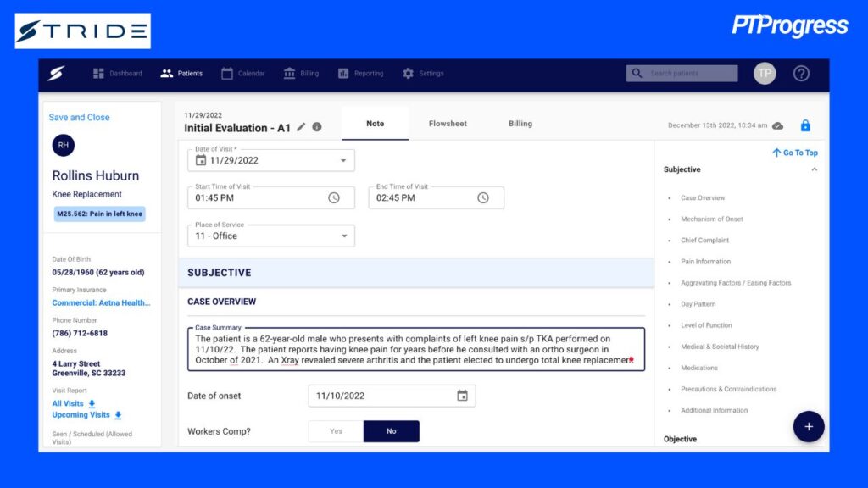This screenshot has height=488, width=868.
Task: Open the Objective outline section
Action: tap(681, 439)
